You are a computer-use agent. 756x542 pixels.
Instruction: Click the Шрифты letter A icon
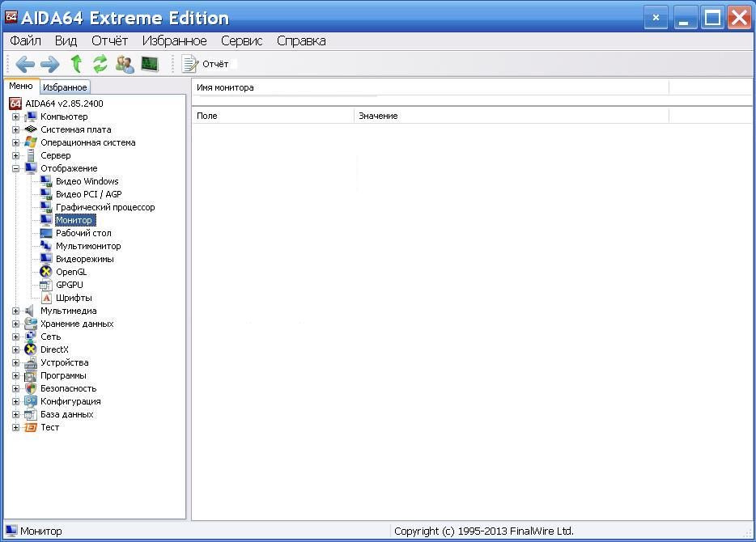tap(46, 298)
